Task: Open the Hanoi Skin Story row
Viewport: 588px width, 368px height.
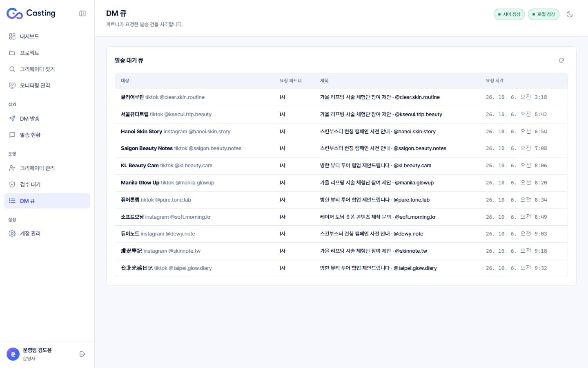Action: tap(341, 132)
